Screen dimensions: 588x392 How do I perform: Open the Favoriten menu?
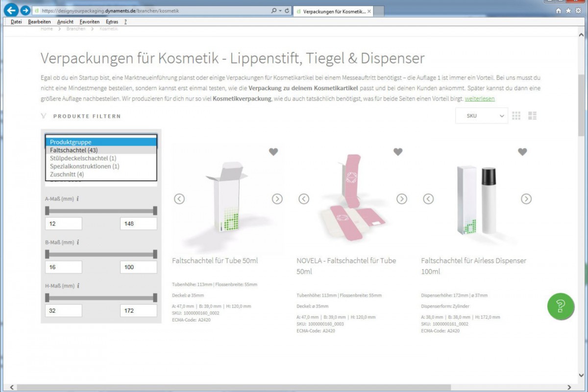(90, 22)
